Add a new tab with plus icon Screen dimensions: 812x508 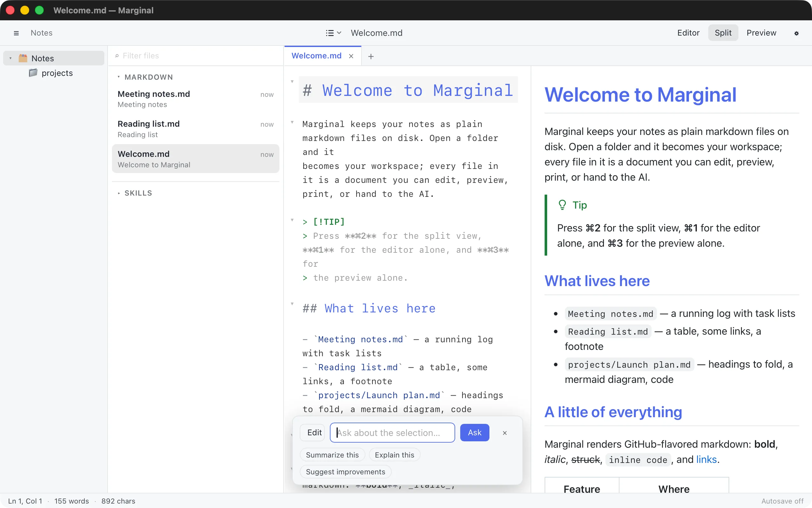pyautogui.click(x=371, y=57)
